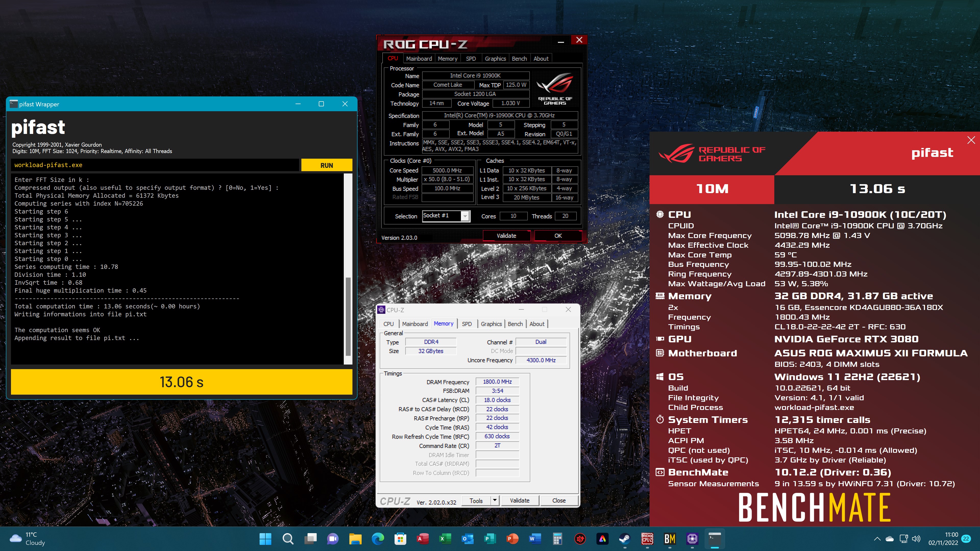Click the Core Speed 5000.0 MHz value
Screen dimensions: 980x551
pos(447,171)
